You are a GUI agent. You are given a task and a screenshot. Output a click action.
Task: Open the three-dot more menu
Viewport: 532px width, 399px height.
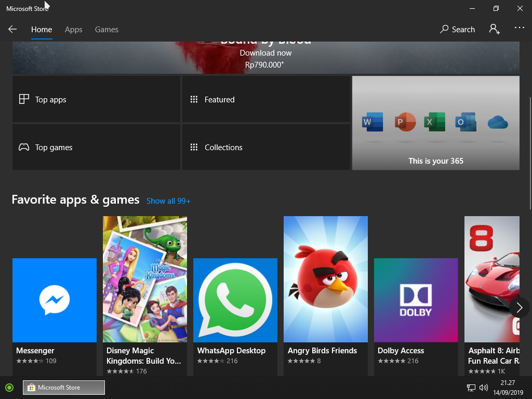pos(519,28)
